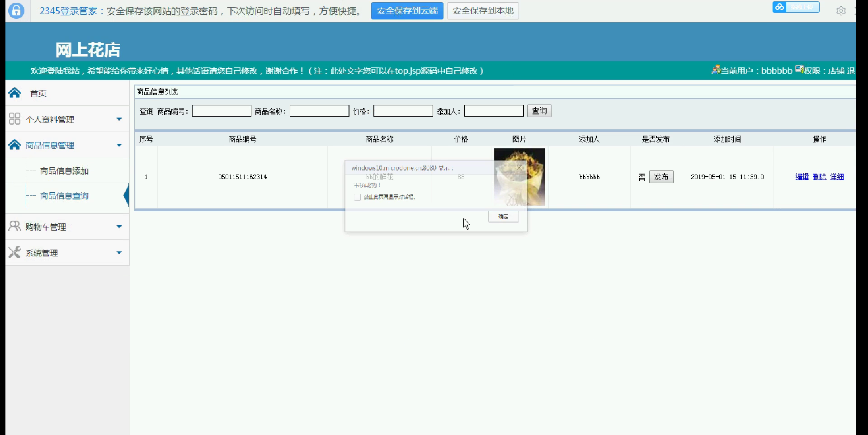The width and height of the screenshot is (868, 435).
Task: Click the 操作 column header
Action: click(x=819, y=139)
